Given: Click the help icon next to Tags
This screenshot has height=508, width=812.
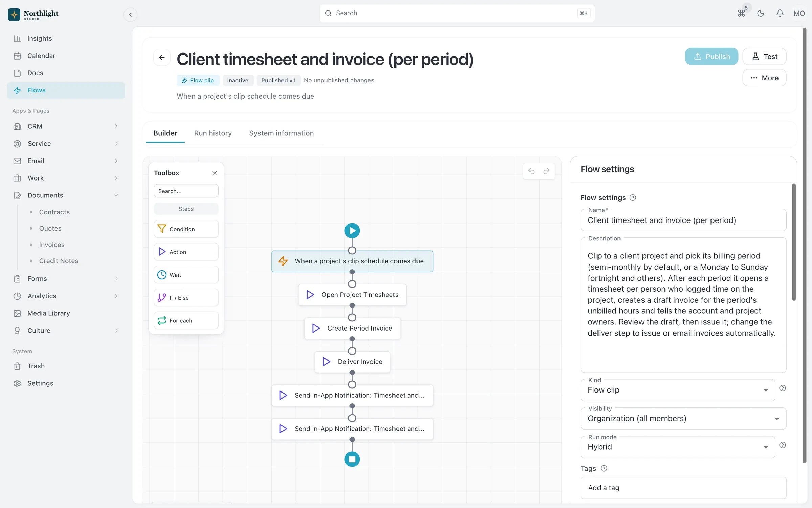Looking at the screenshot, I should (x=604, y=468).
